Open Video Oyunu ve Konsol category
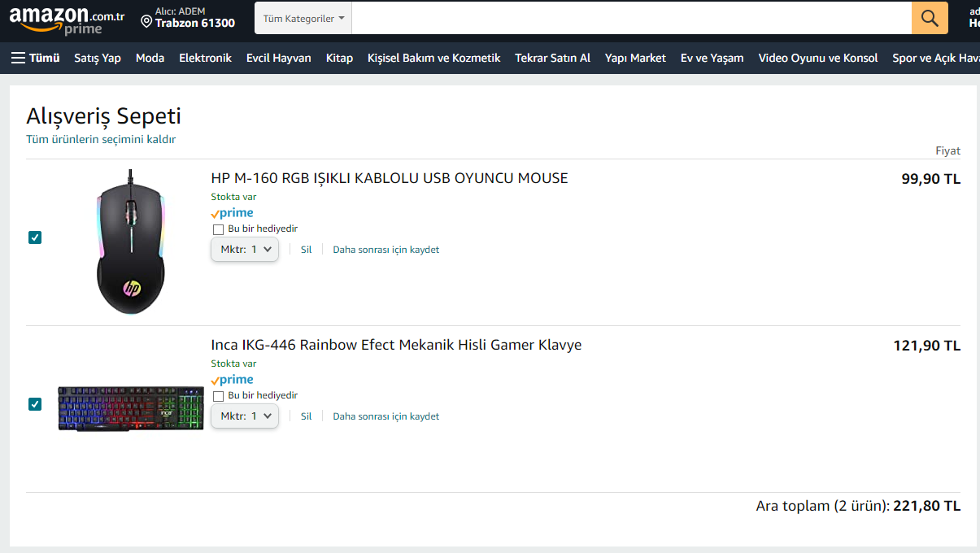980x553 pixels. (x=818, y=58)
